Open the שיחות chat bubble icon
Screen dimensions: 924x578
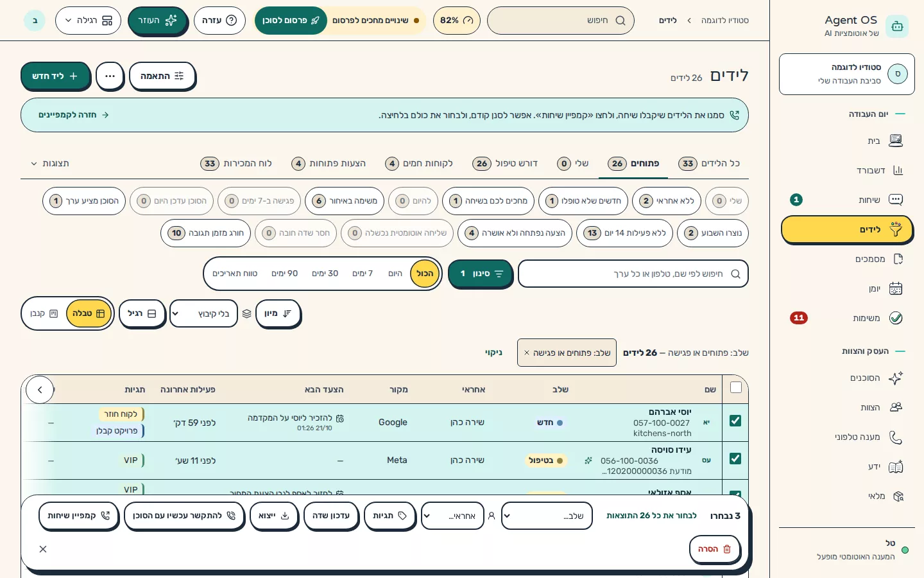[896, 200]
